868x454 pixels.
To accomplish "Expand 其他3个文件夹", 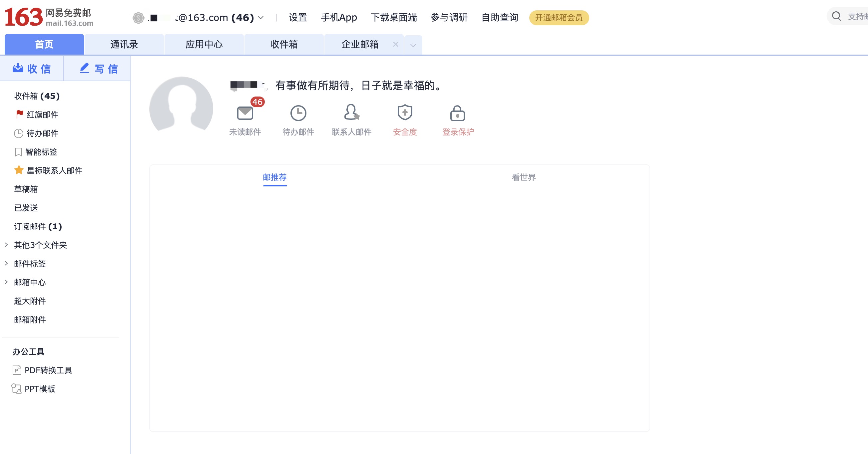I will tap(6, 245).
